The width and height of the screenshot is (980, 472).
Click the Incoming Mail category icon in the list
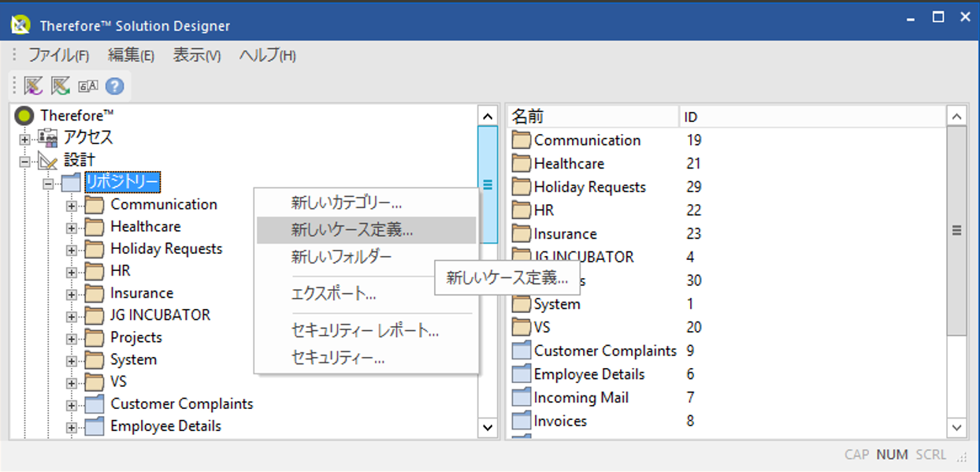(522, 398)
